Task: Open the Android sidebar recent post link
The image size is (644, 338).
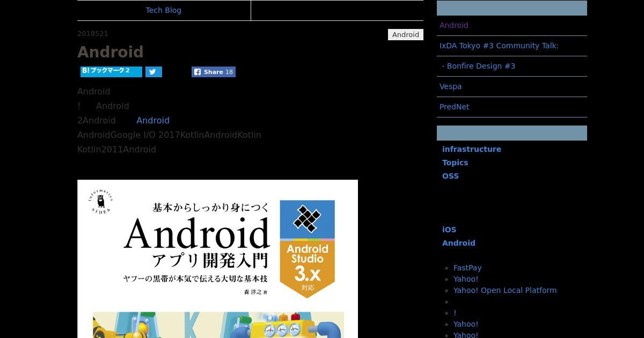Action: (x=454, y=25)
